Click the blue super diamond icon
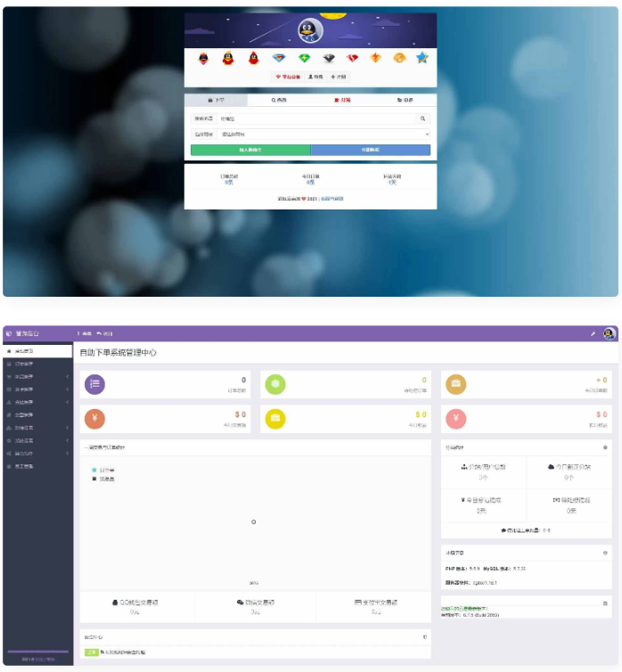The height and width of the screenshot is (672, 622). (x=278, y=58)
